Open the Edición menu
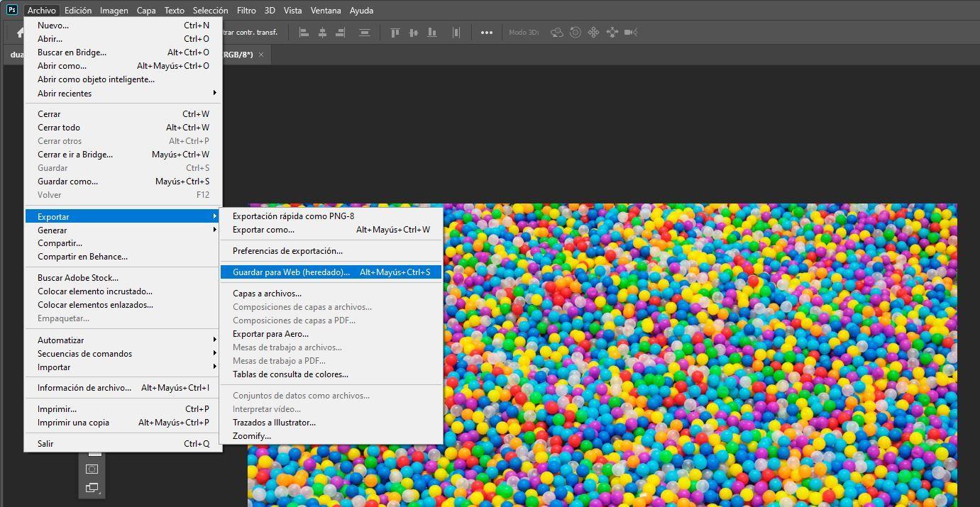The height and width of the screenshot is (507, 980). coord(78,11)
